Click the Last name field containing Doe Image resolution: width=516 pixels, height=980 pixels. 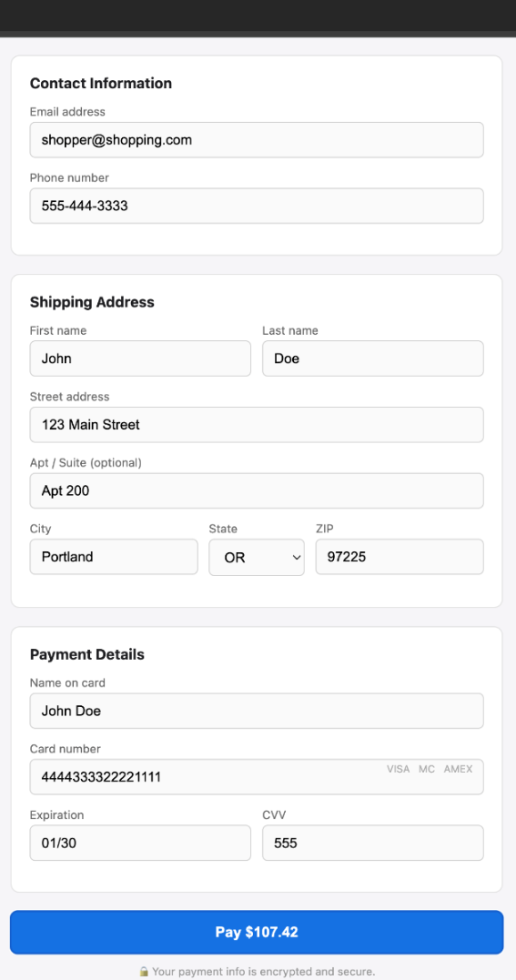[x=373, y=359]
